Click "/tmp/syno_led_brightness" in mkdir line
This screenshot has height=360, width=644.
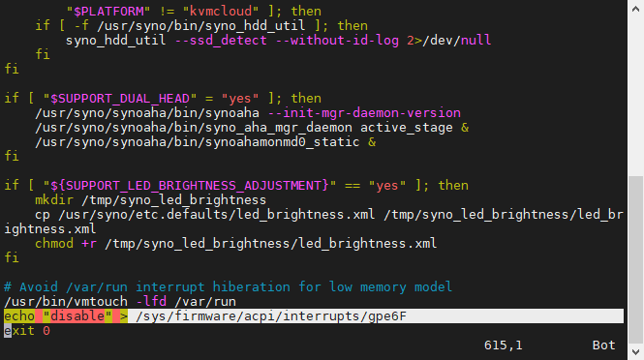point(174,200)
